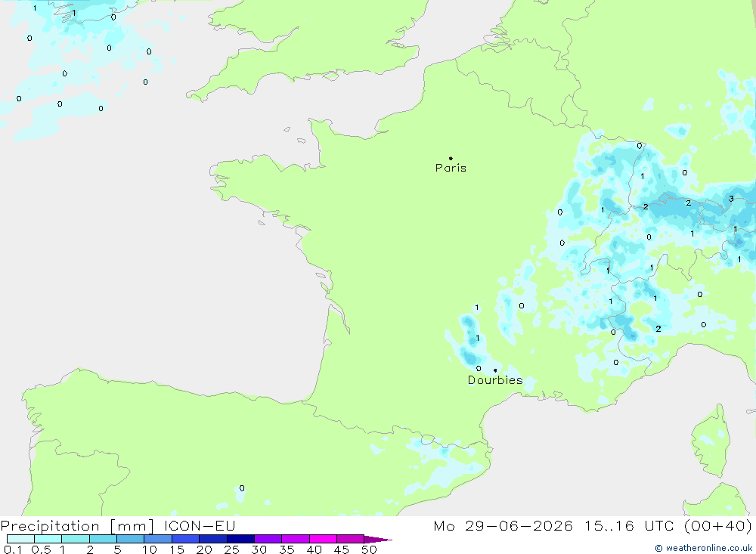Select the 40–45 mm magenta legend swatch
This screenshot has height=554, width=756.
323,539
